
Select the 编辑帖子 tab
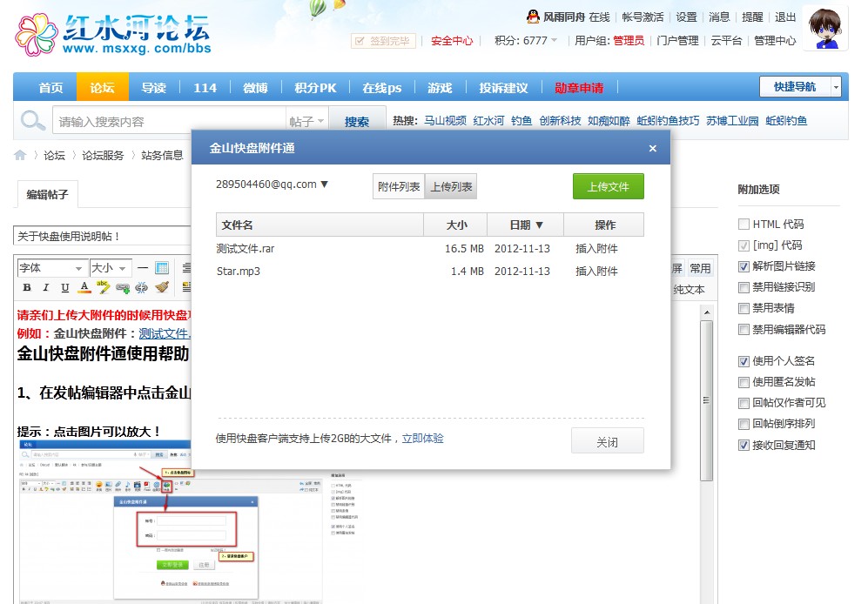48,194
